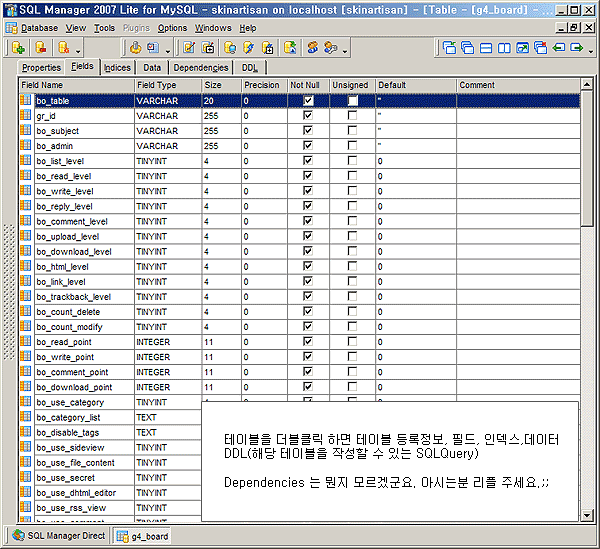The width and height of the screenshot is (600, 549).
Task: Click the next window green right arrow
Action: click(577, 48)
